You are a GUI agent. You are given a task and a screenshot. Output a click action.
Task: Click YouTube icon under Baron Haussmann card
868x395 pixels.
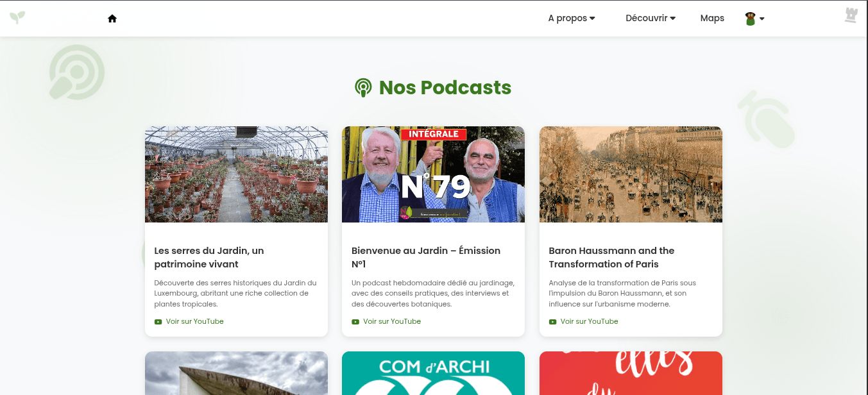pyautogui.click(x=552, y=322)
